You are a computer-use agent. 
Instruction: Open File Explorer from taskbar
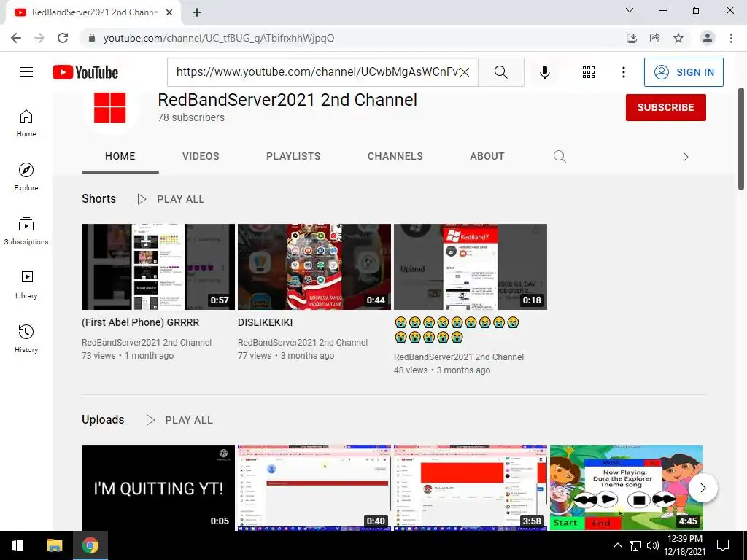[x=54, y=545]
